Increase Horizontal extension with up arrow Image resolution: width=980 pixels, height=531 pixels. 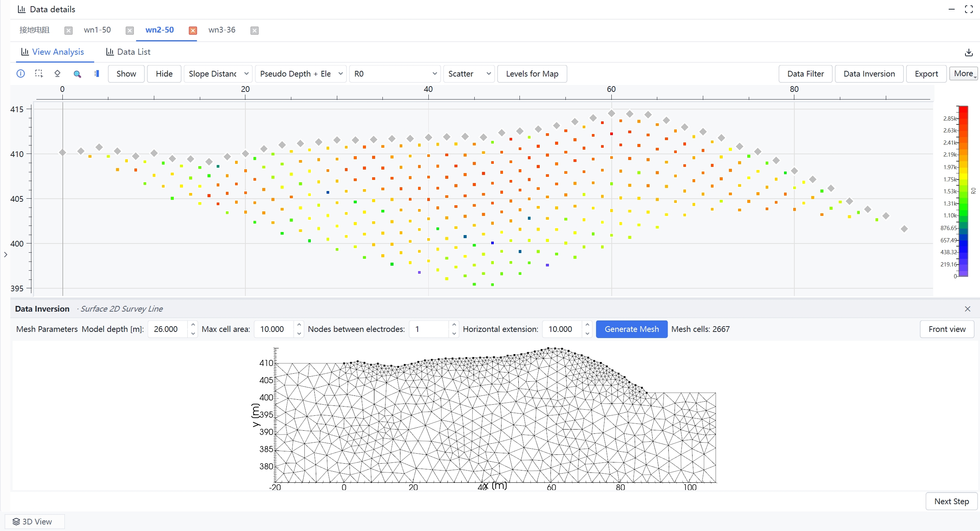click(x=587, y=325)
